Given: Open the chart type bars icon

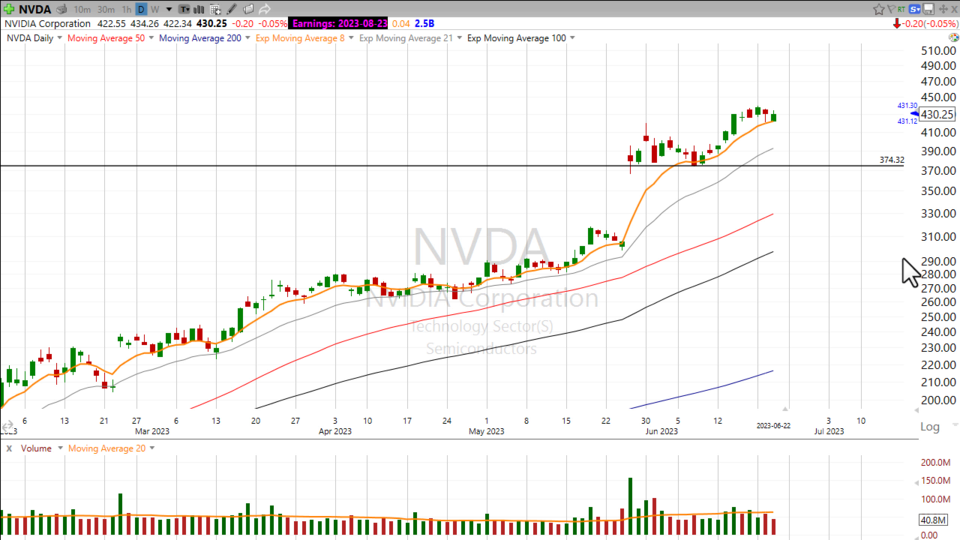Looking at the screenshot, I should tap(199, 9).
